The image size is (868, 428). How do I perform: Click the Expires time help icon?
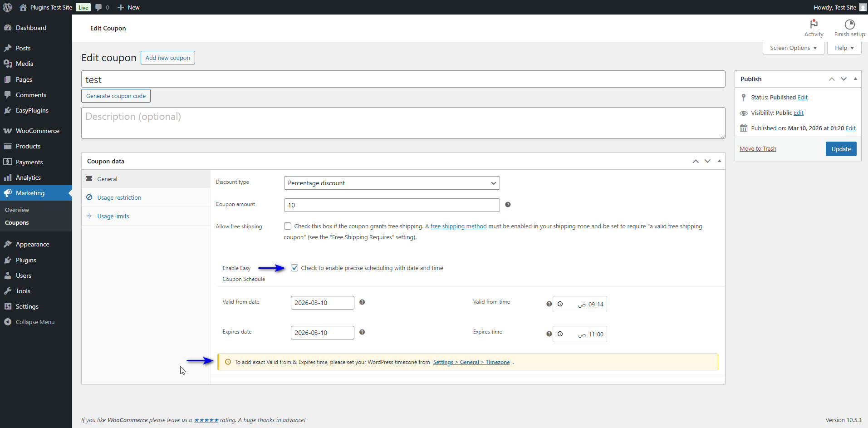tap(549, 334)
